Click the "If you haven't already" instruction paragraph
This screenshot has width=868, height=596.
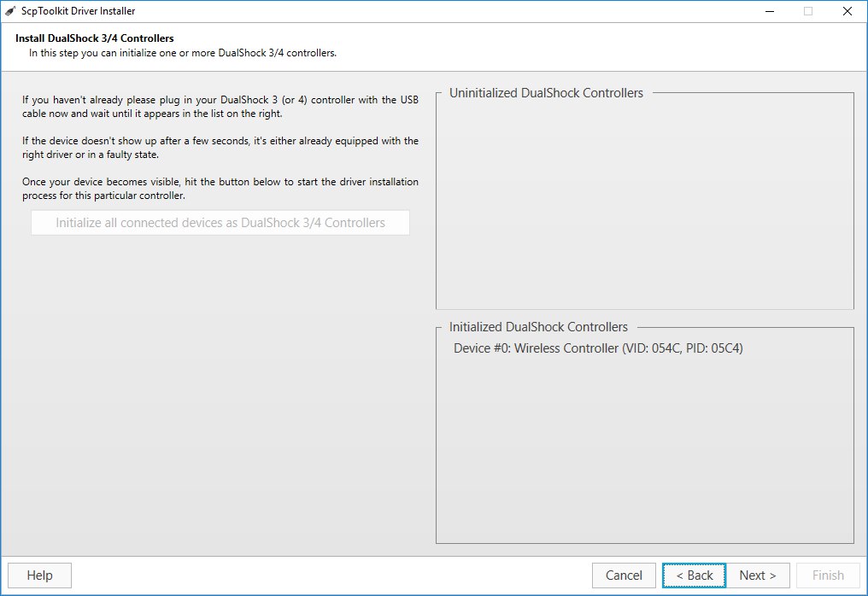[x=220, y=107]
